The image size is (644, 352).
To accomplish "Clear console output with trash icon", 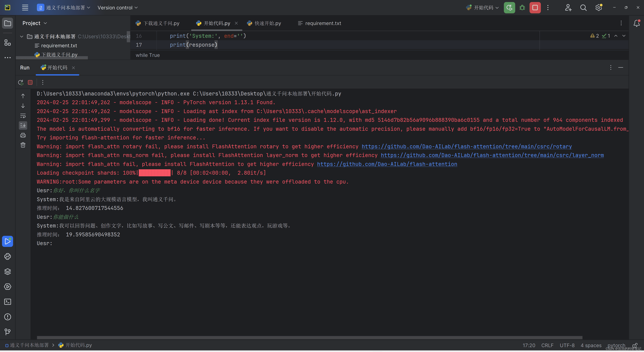I will pos(23,145).
